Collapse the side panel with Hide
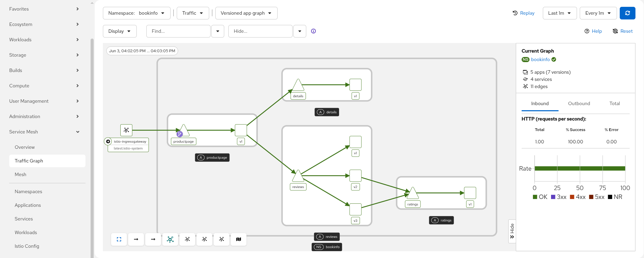This screenshot has height=258, width=644. pyautogui.click(x=512, y=231)
